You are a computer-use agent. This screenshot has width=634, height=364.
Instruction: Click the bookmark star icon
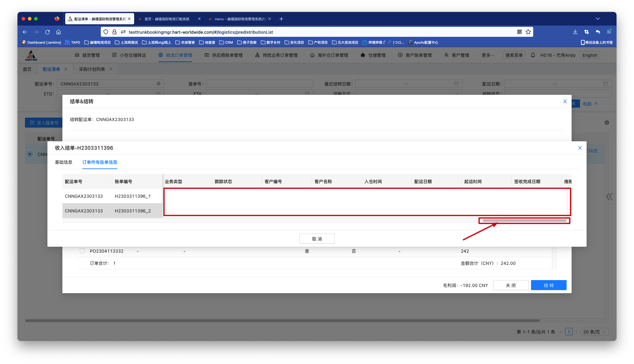pos(528,32)
